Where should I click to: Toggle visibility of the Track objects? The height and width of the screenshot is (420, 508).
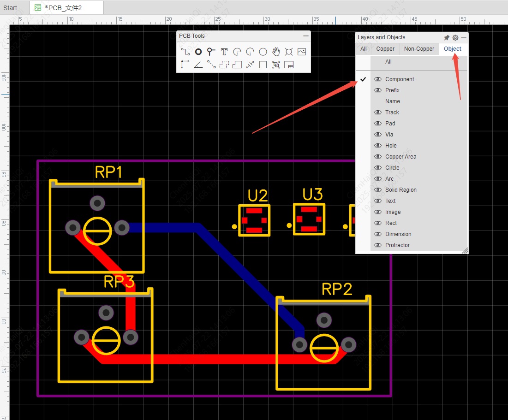377,112
